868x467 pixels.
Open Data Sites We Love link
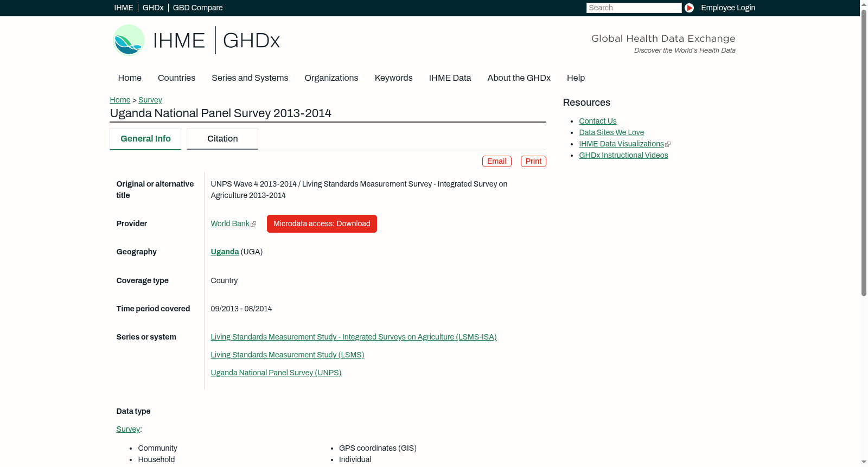point(611,132)
